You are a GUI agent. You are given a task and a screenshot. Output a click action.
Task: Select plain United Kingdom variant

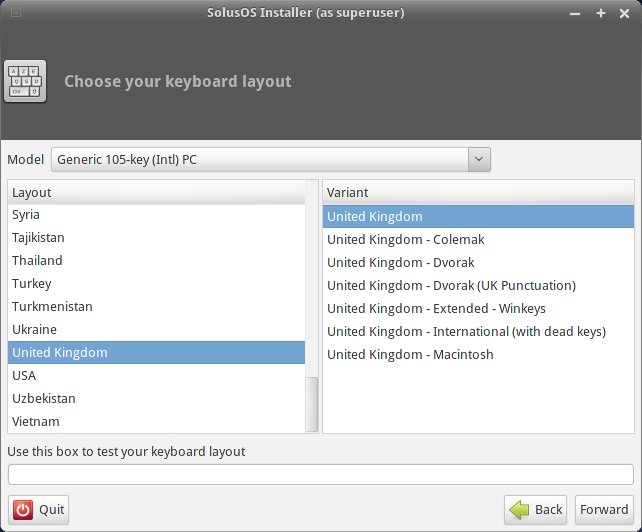(478, 216)
